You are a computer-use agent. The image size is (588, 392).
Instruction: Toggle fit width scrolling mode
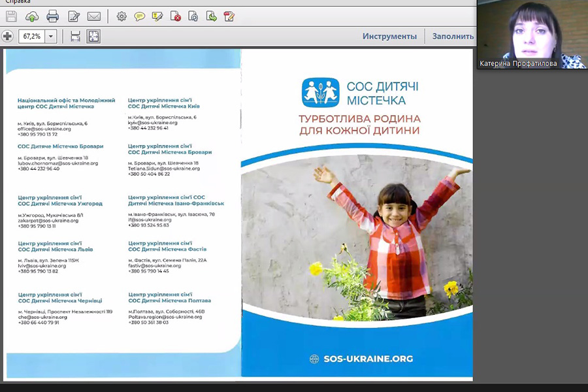click(76, 37)
